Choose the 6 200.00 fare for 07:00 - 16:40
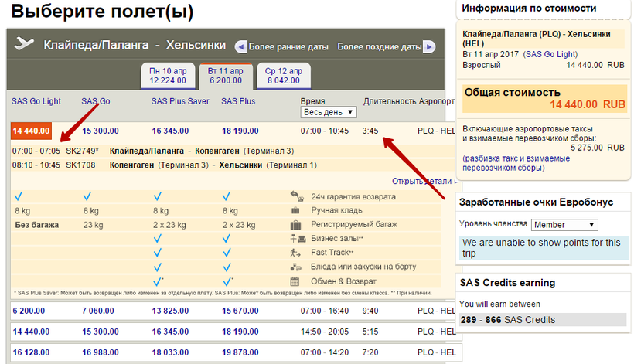The image size is (634, 364). [29, 310]
